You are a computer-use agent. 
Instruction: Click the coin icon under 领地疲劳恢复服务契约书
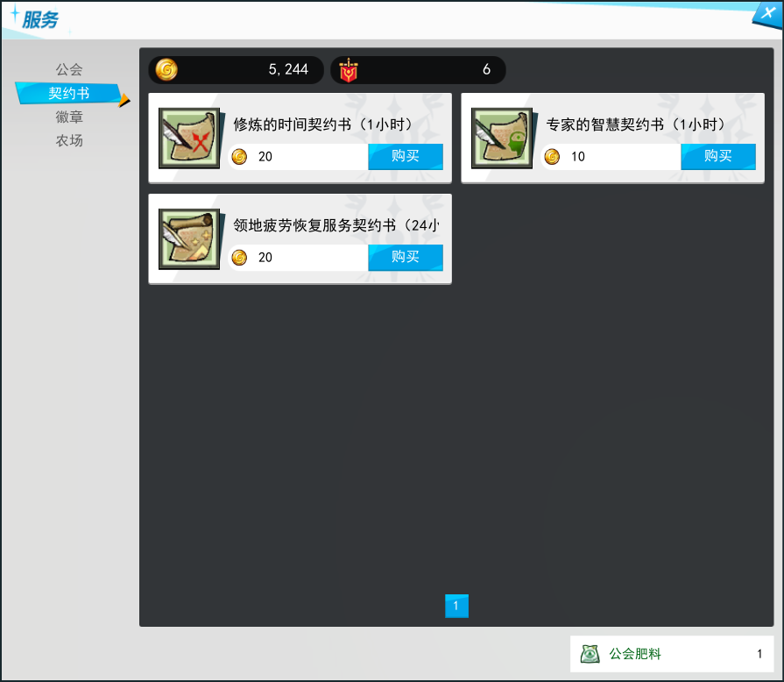click(x=239, y=258)
